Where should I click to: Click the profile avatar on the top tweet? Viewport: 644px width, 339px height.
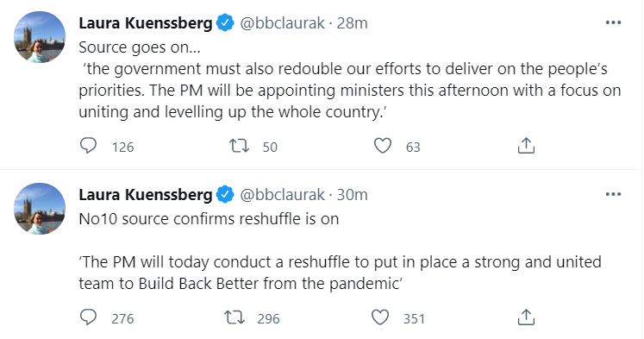(40, 37)
